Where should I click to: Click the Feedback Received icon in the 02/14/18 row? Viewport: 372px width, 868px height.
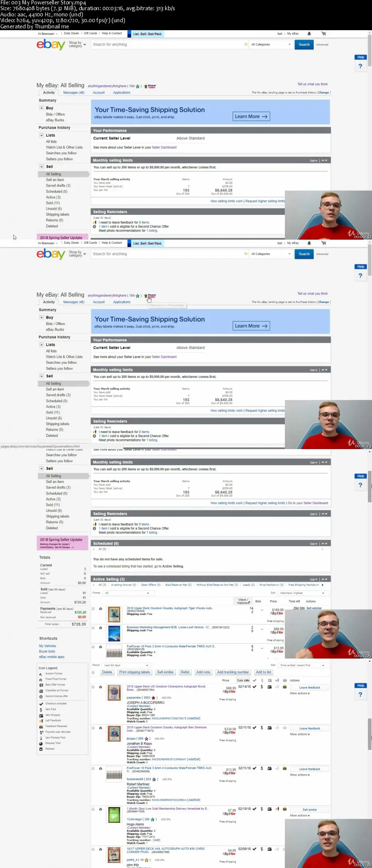coord(285,687)
